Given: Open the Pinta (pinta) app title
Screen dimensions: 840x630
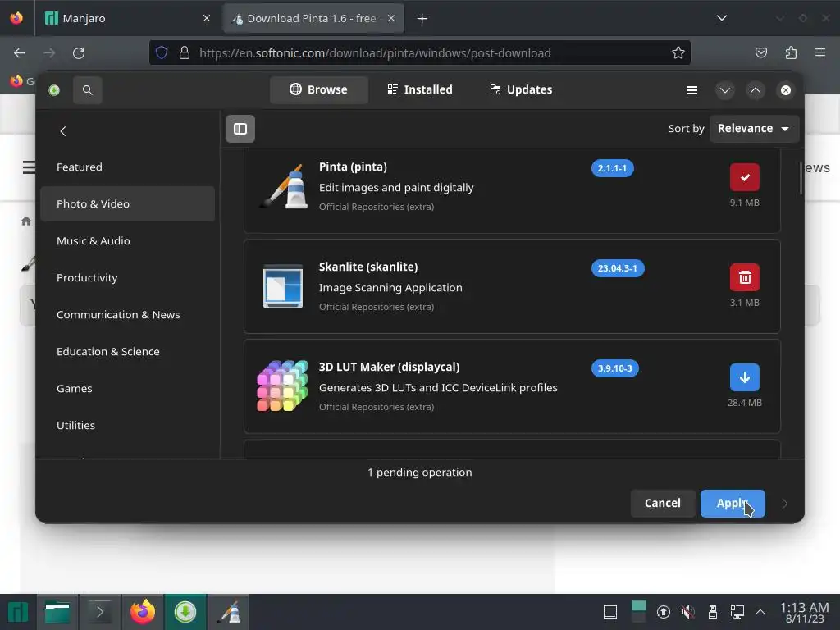Looking at the screenshot, I should click(x=353, y=167).
